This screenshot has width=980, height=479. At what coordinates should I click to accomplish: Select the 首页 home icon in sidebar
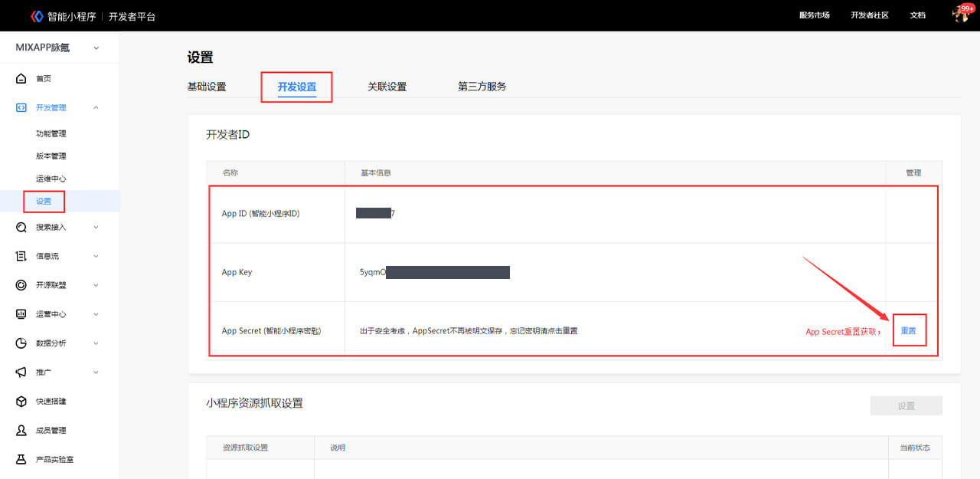(x=21, y=78)
